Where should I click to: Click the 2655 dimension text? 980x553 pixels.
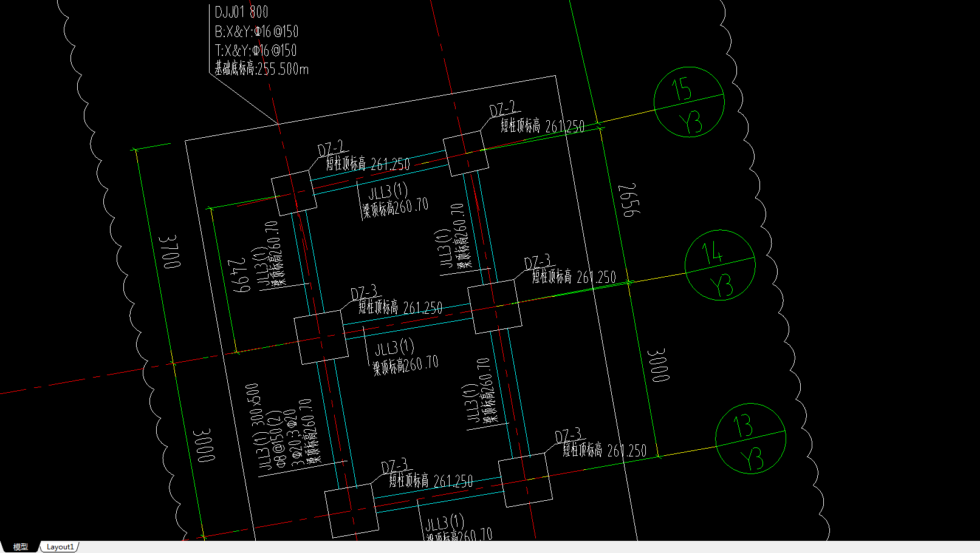click(x=629, y=200)
